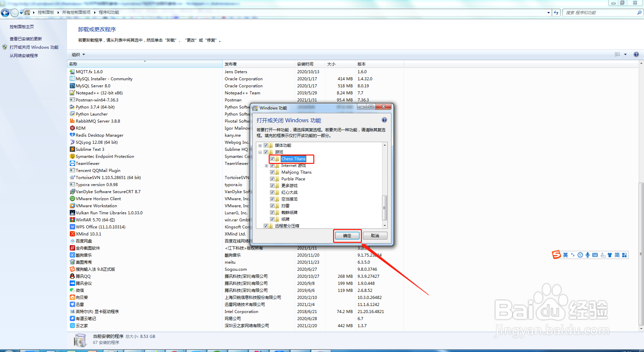Toggle the 扫雷 checkbox

272,206
